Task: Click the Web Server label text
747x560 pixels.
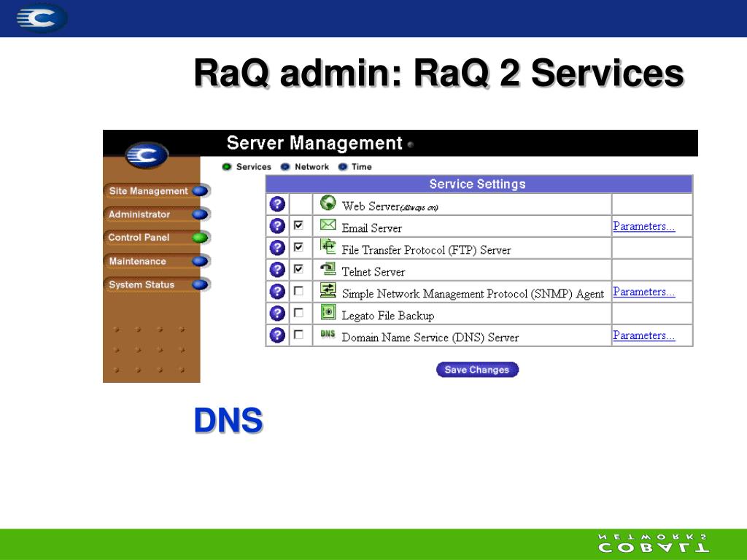Action: 390,206
